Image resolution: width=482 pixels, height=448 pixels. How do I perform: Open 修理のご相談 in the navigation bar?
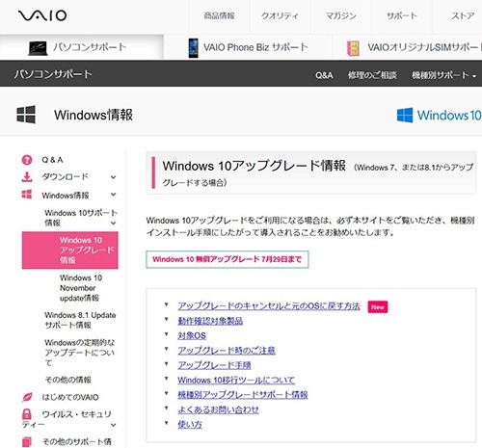coord(372,75)
